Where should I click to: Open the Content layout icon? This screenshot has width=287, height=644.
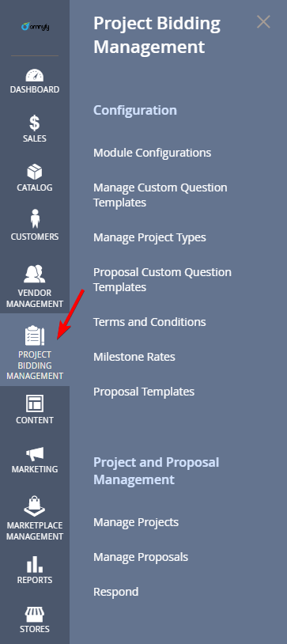click(x=35, y=403)
